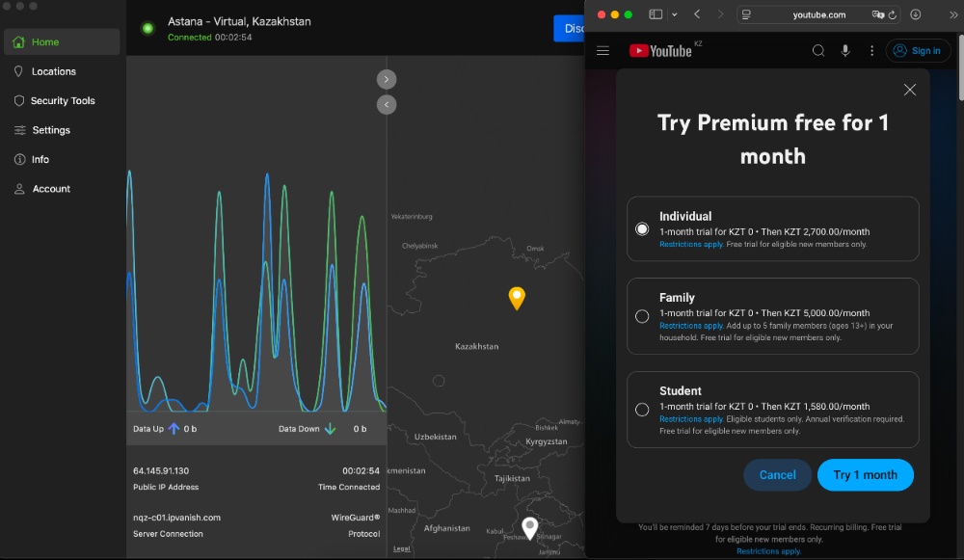Click the Kazakhstan label on the map
This screenshot has height=560, width=964.
point(476,347)
